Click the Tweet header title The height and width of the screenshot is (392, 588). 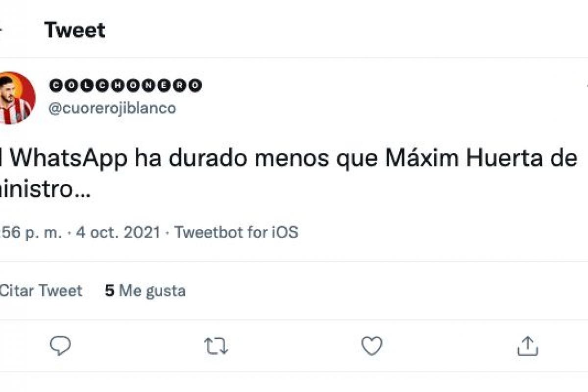[74, 30]
